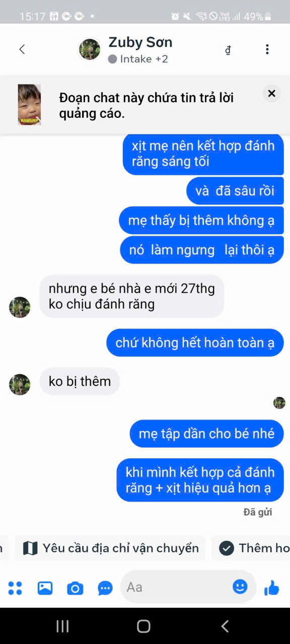Tap the child photo ad thumbnail
The image size is (290, 644).
coord(29,105)
